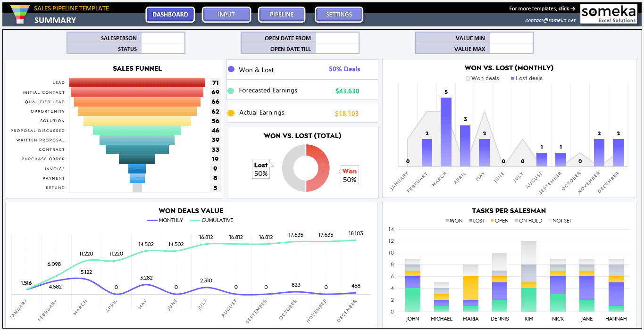This screenshot has width=644, height=330.
Task: Click the 'Lost 50%' callout label
Action: (261, 169)
